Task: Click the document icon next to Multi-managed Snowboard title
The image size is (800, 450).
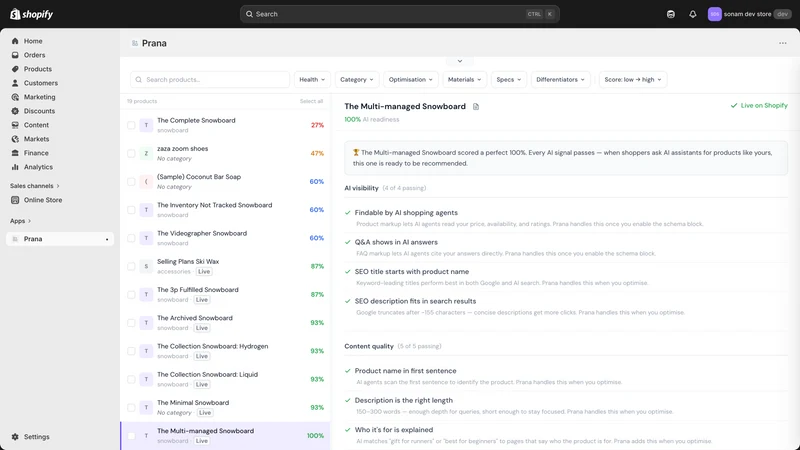Action: click(476, 107)
